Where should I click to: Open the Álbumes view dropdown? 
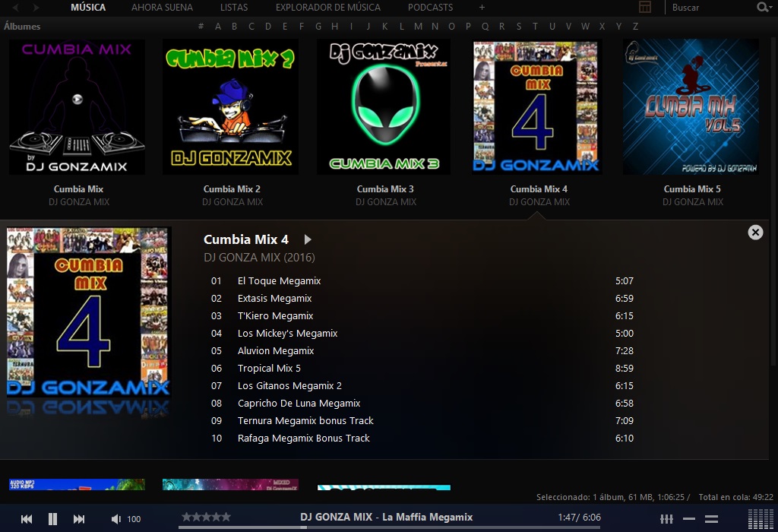pos(22,27)
